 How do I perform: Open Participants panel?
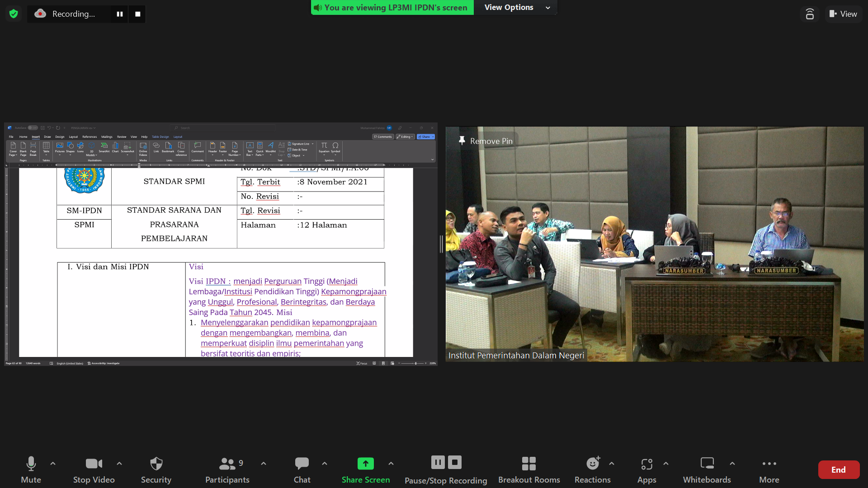click(227, 470)
